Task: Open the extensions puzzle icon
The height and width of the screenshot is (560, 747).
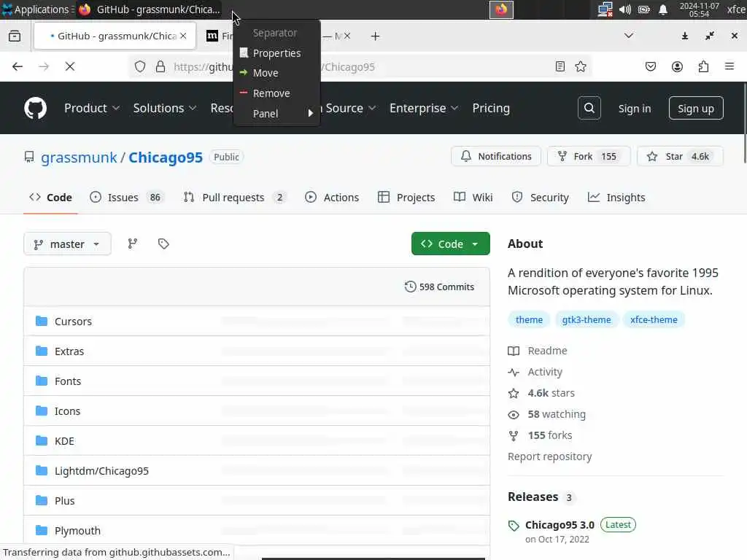Action: (703, 66)
